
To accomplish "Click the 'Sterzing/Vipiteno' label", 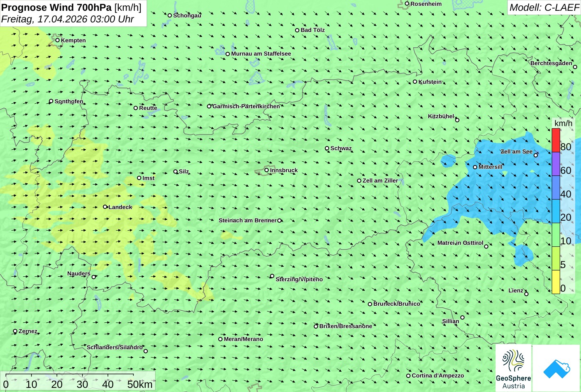I will tap(299, 279).
